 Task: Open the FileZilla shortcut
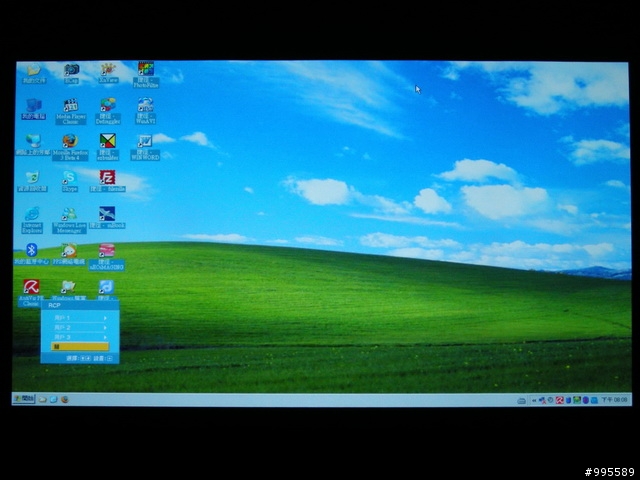[x=107, y=181]
